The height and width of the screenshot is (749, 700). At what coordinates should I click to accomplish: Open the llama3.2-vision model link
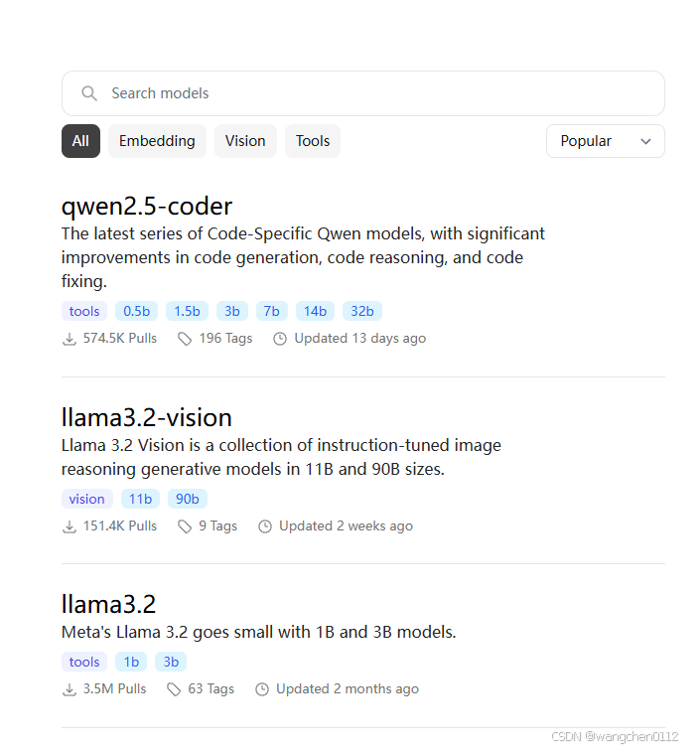point(147,417)
